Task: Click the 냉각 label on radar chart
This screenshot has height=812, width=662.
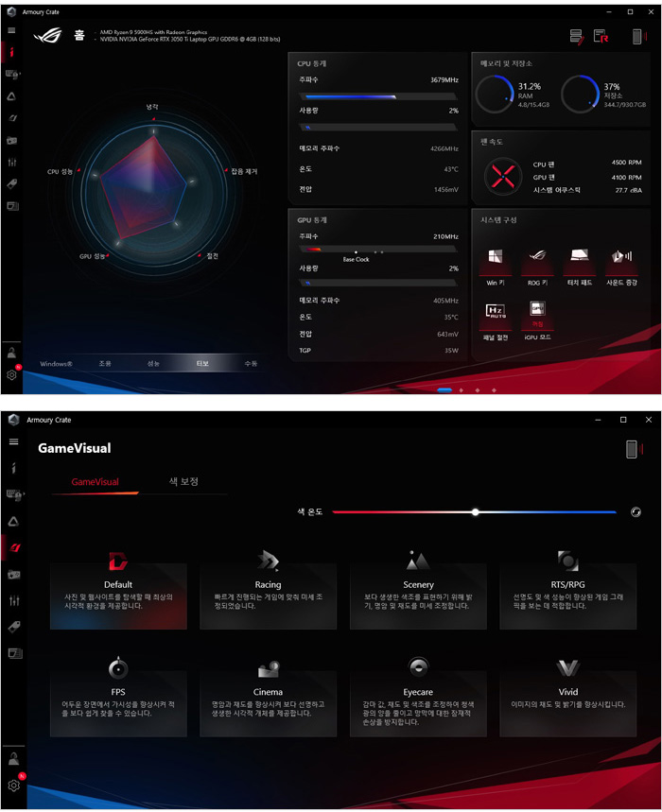Action: [152, 107]
